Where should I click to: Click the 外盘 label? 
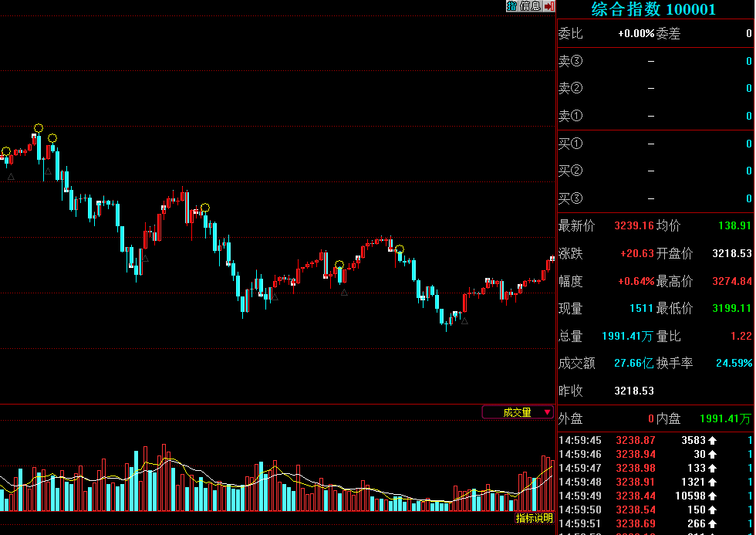pos(571,418)
